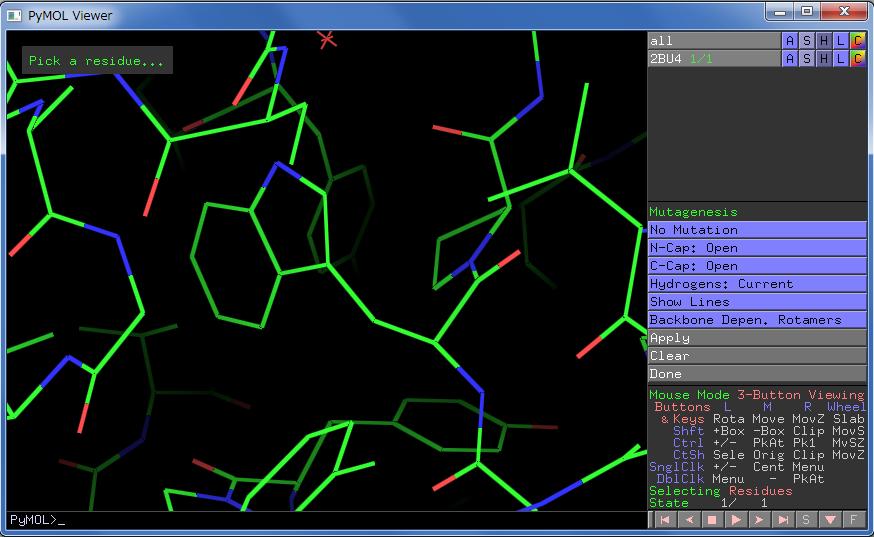Open Action menu for the all row
This screenshot has width=874, height=537.
(790, 41)
